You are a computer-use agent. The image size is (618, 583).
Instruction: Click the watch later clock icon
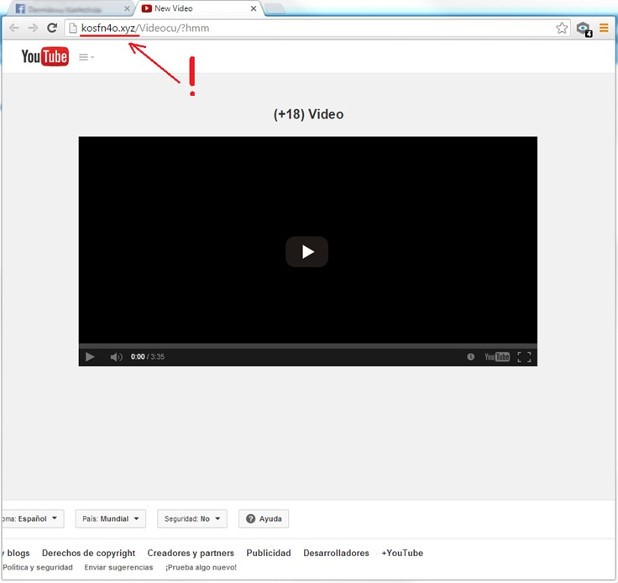[471, 357]
